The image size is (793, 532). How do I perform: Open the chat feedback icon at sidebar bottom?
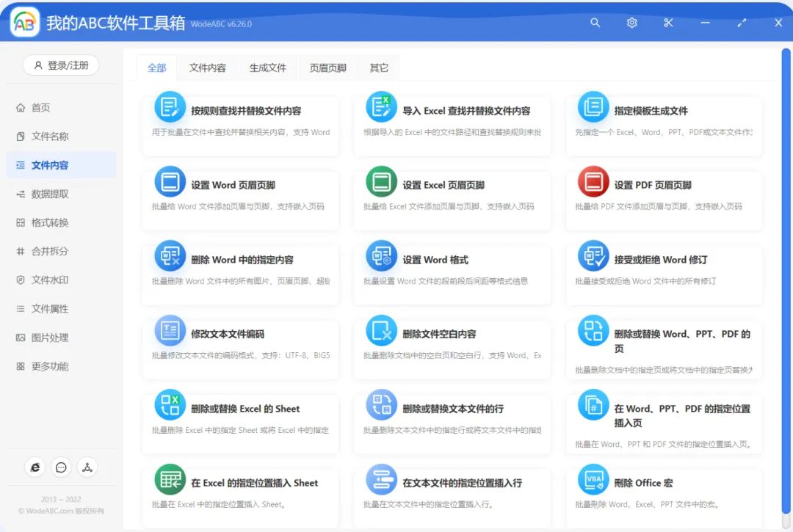[61, 467]
